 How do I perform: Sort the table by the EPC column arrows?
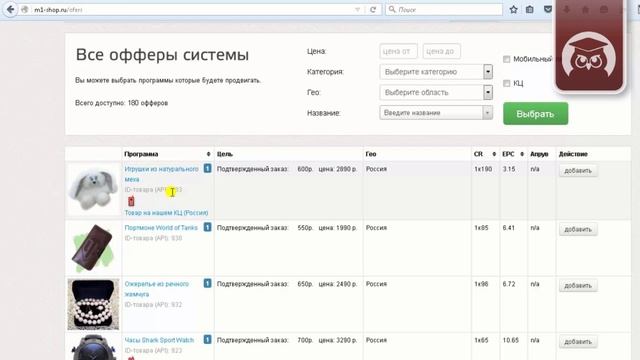(522, 154)
